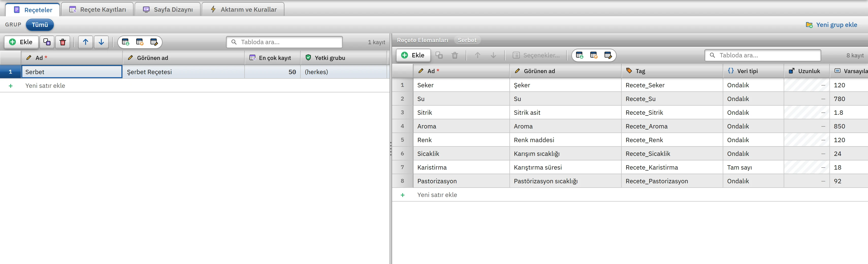Click the plus icon under the Pastorizasyon row
The image size is (868, 264).
(403, 195)
